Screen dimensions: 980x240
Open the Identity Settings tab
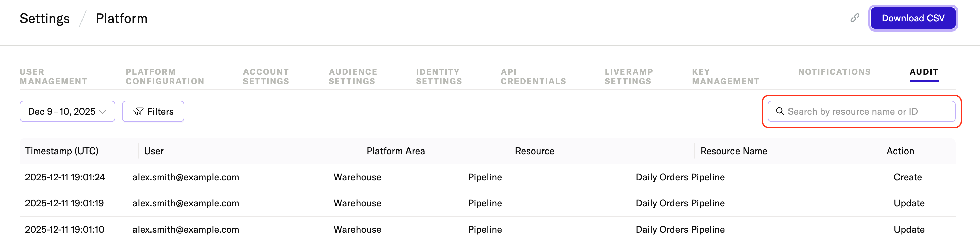click(439, 76)
